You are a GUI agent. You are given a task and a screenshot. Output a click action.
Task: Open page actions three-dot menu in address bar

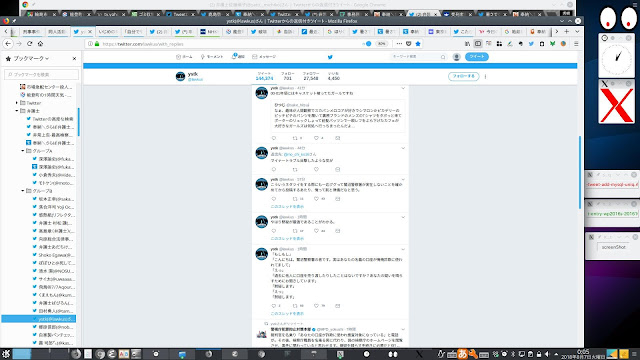399,44
